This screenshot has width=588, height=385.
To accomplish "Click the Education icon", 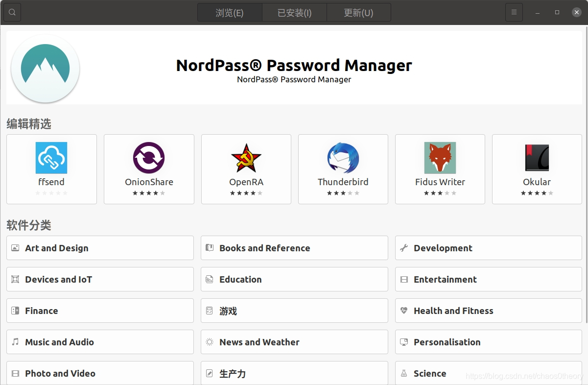I will (x=210, y=279).
